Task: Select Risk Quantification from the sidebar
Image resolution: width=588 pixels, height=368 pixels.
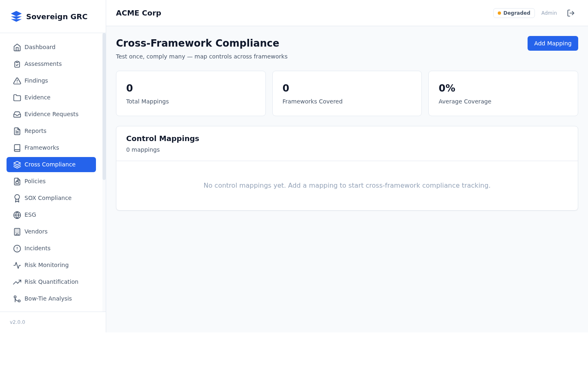Action: [51, 282]
